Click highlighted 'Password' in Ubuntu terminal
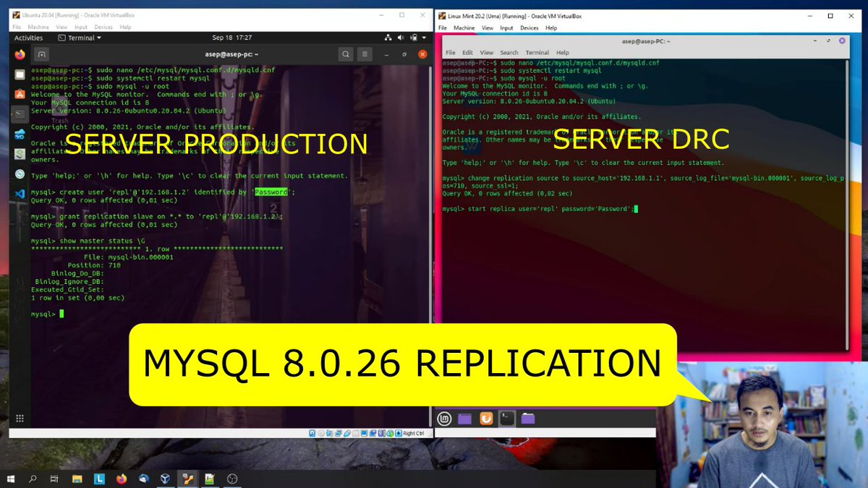Viewport: 868px width, 488px height. [x=272, y=192]
